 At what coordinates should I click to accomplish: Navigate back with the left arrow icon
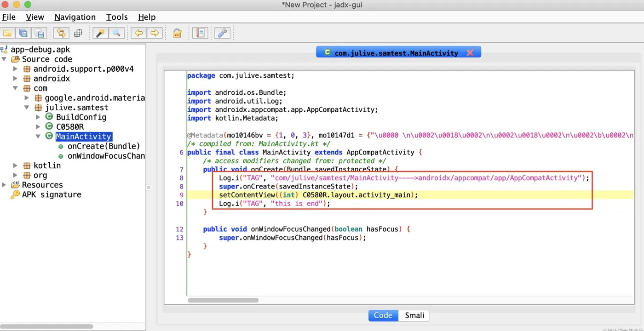tap(138, 33)
